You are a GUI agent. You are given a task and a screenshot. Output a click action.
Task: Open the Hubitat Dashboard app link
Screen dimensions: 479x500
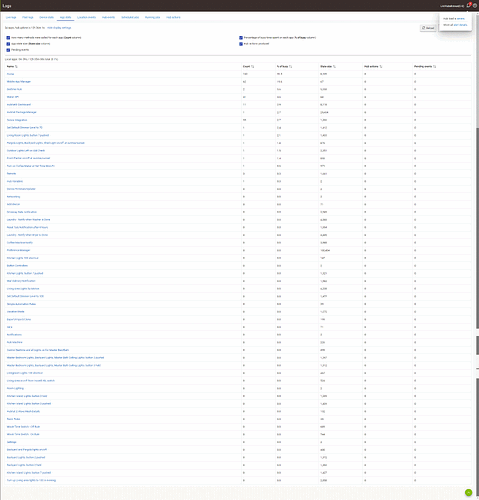pyautogui.click(x=19, y=105)
